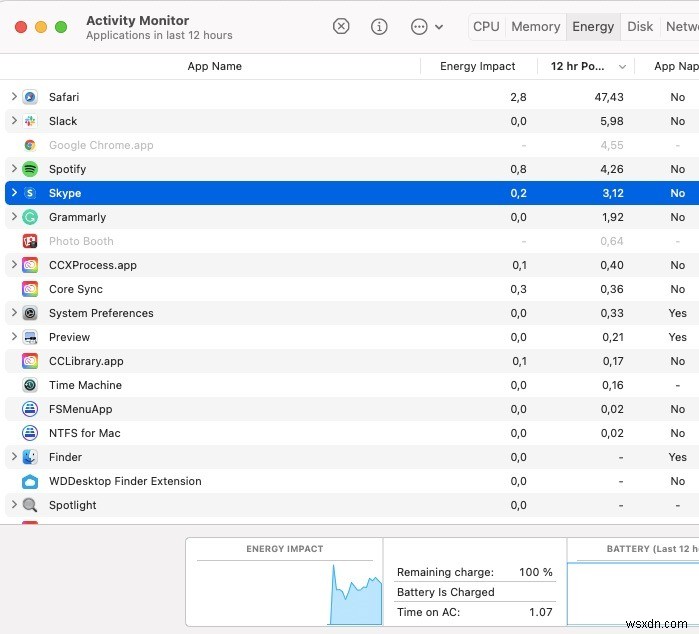Click the Time on AC 1.07 value
Image resolution: width=699 pixels, height=634 pixels.
(540, 612)
